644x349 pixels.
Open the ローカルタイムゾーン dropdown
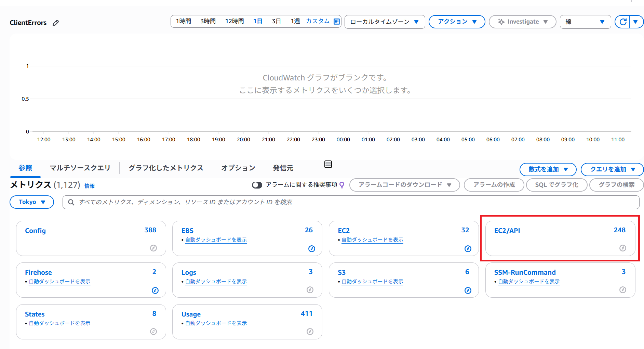point(385,22)
